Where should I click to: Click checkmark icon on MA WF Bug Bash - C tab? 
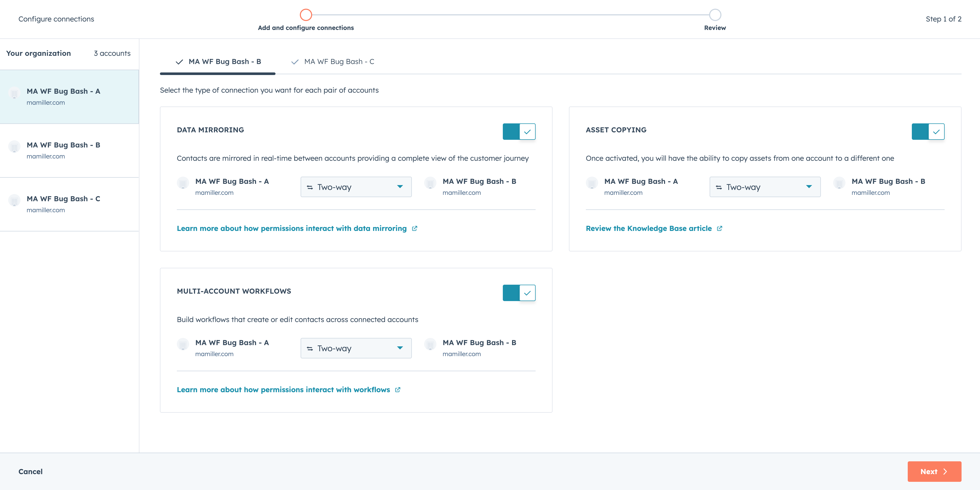point(295,62)
